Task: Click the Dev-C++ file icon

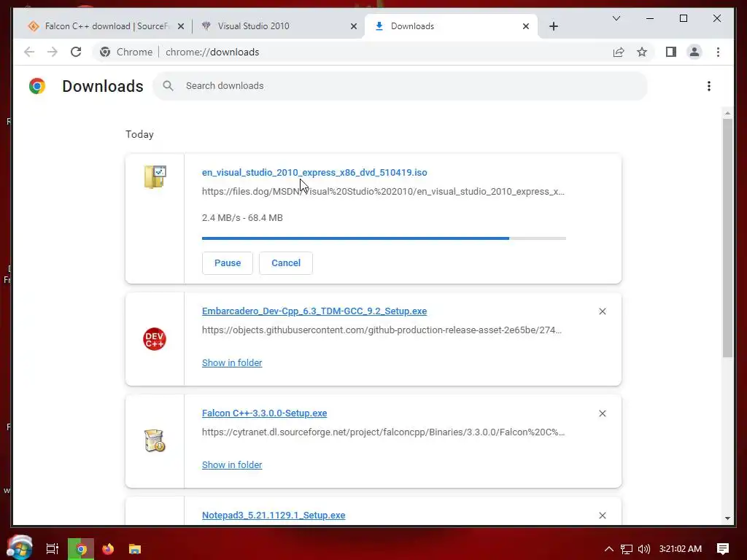Action: [155, 339]
